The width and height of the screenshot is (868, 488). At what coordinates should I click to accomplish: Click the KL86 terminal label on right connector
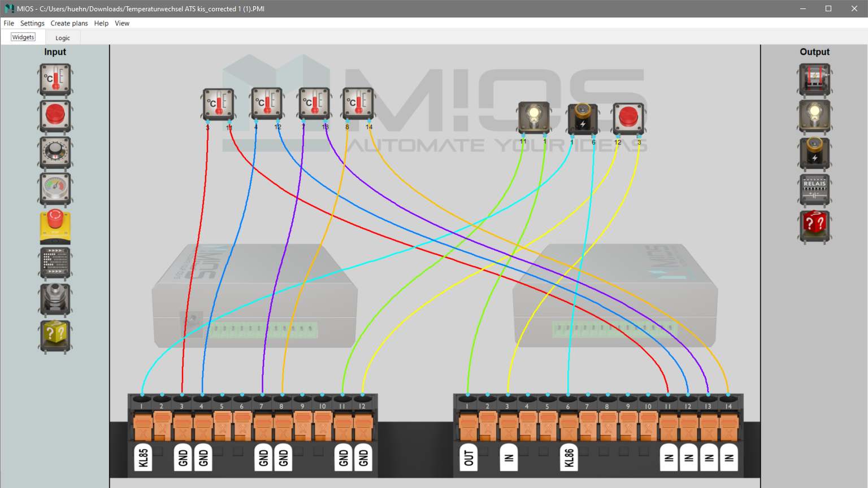click(568, 457)
